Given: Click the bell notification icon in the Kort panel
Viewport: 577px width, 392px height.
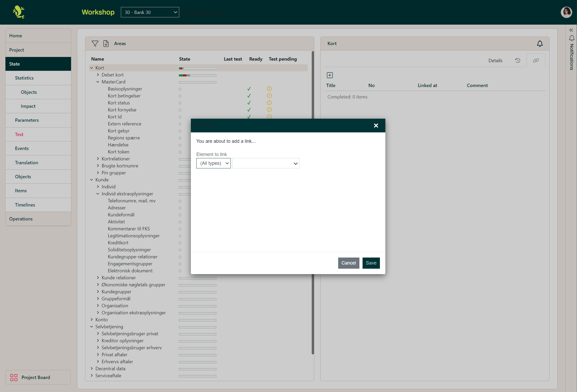Looking at the screenshot, I should pos(540,44).
